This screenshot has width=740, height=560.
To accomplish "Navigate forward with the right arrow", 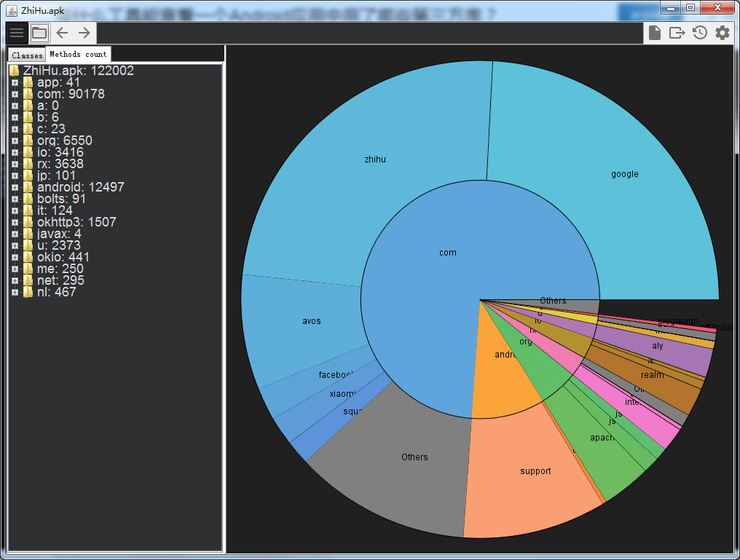I will click(x=84, y=33).
